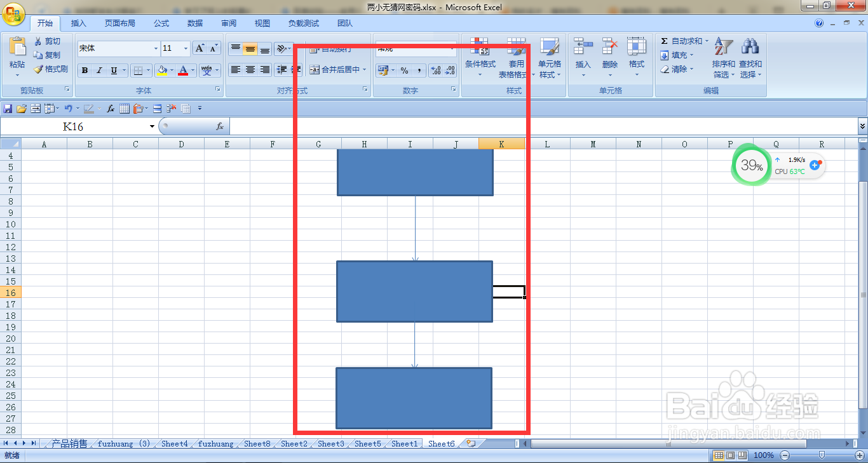
Task: Click the zoom slider handle
Action: 822,455
